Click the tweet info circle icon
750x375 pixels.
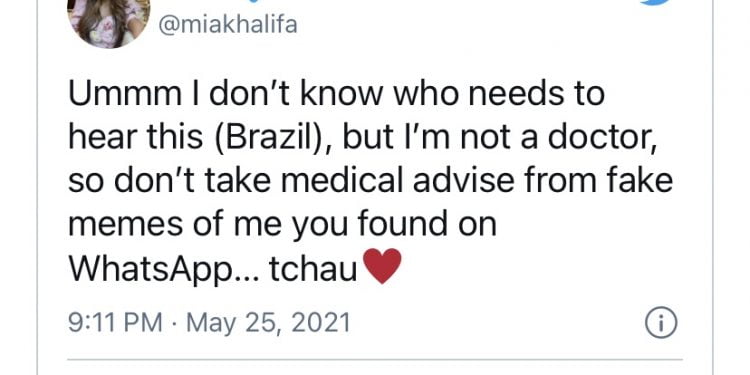tap(661, 323)
